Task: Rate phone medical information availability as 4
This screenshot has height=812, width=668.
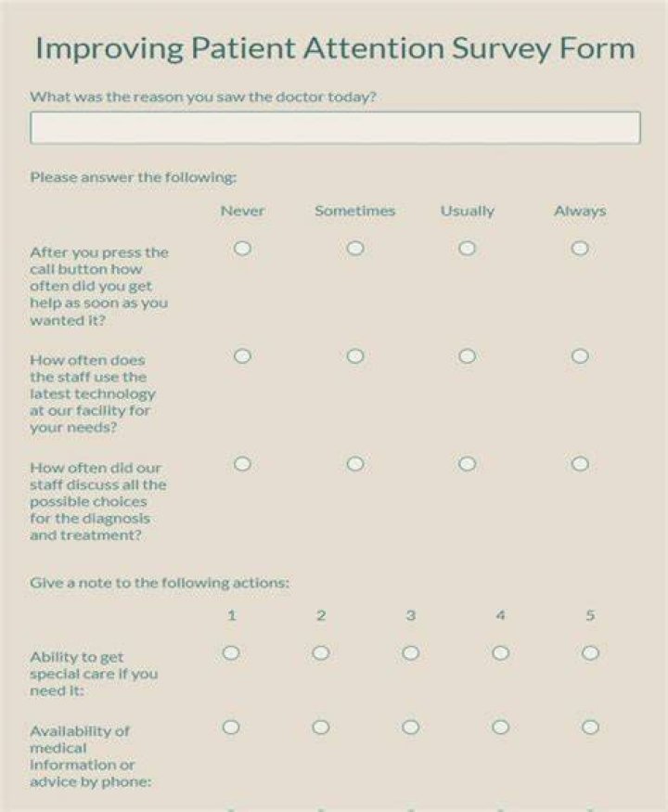Action: click(x=500, y=728)
